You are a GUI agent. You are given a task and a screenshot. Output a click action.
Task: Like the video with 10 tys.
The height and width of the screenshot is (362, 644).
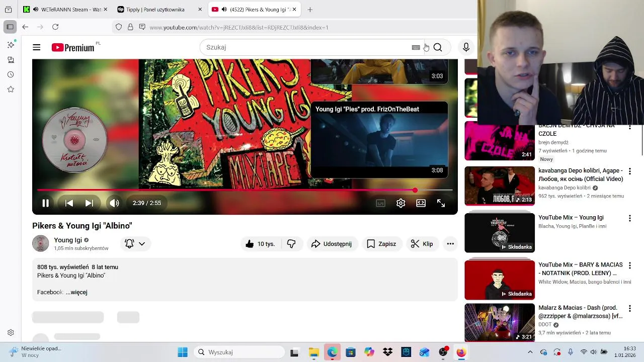[260, 244]
